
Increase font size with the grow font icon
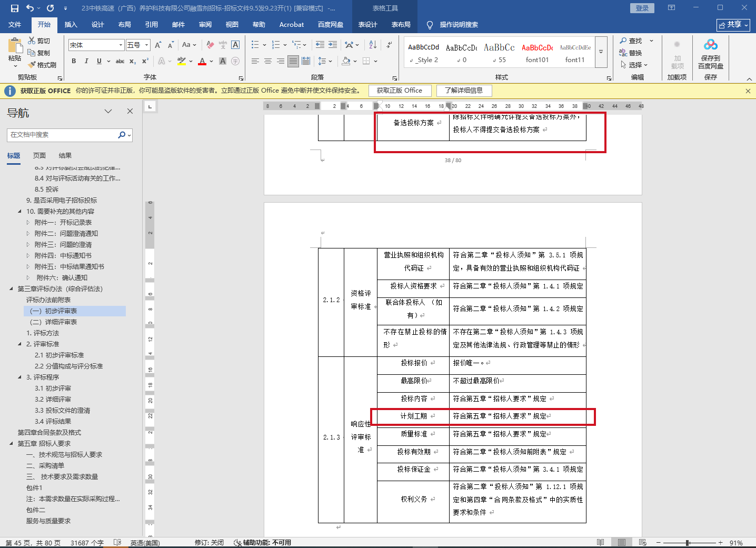click(x=157, y=45)
